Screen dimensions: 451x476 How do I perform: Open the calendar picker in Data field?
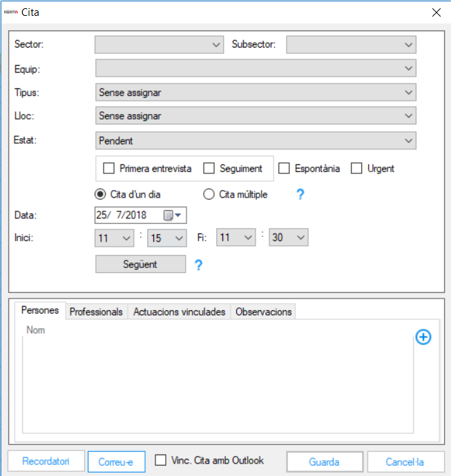(x=172, y=216)
